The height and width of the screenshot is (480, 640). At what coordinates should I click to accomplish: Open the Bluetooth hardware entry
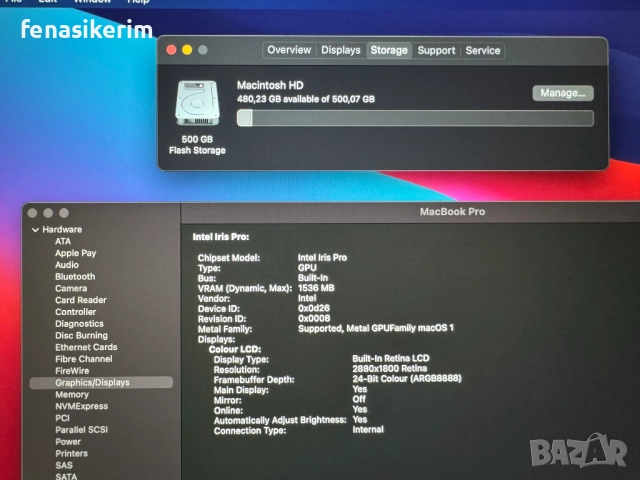(x=75, y=277)
